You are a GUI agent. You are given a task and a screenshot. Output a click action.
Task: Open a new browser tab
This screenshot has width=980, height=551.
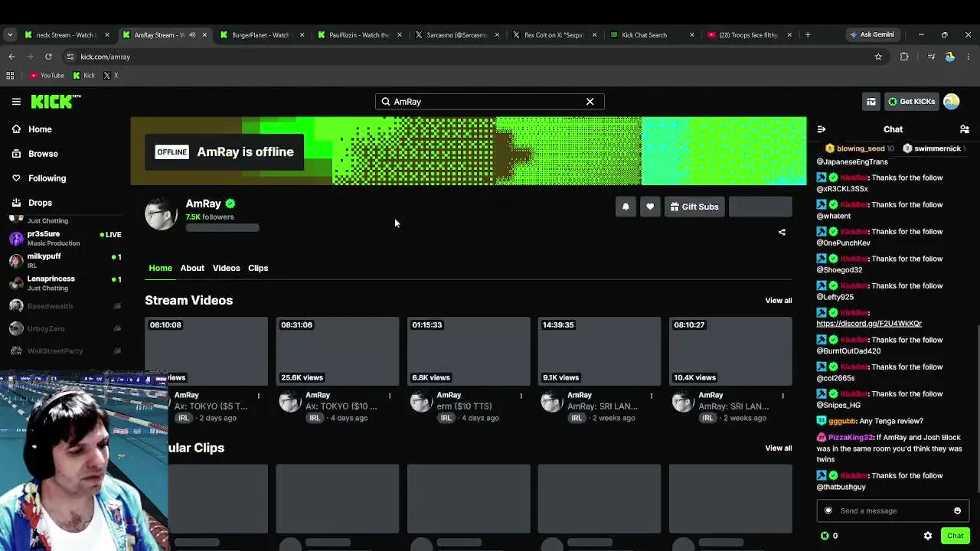click(x=808, y=34)
